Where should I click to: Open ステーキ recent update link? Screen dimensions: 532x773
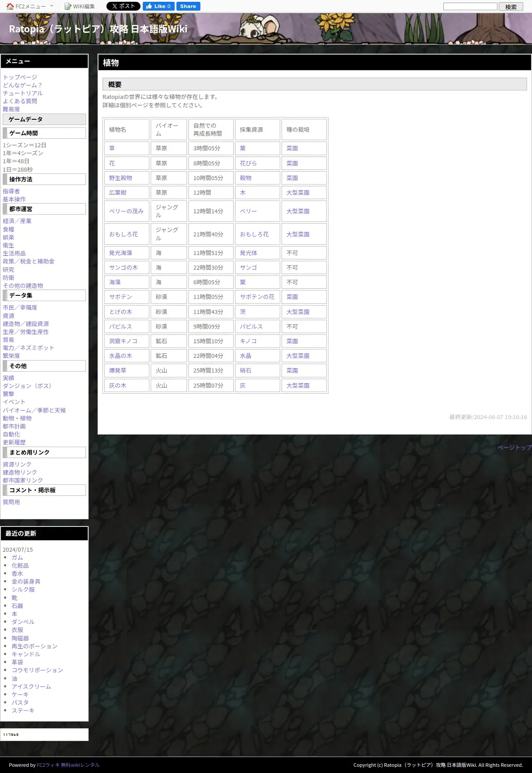[x=23, y=710]
